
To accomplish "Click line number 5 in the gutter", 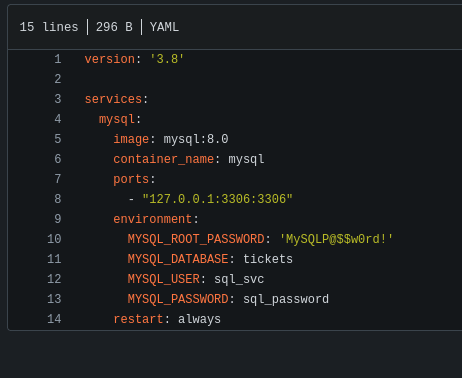I will click(x=58, y=139).
